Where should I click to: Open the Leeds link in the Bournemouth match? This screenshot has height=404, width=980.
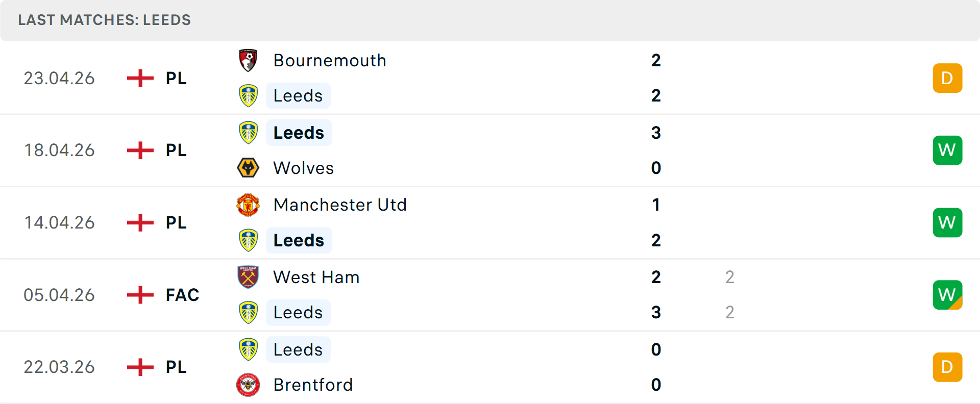298,95
